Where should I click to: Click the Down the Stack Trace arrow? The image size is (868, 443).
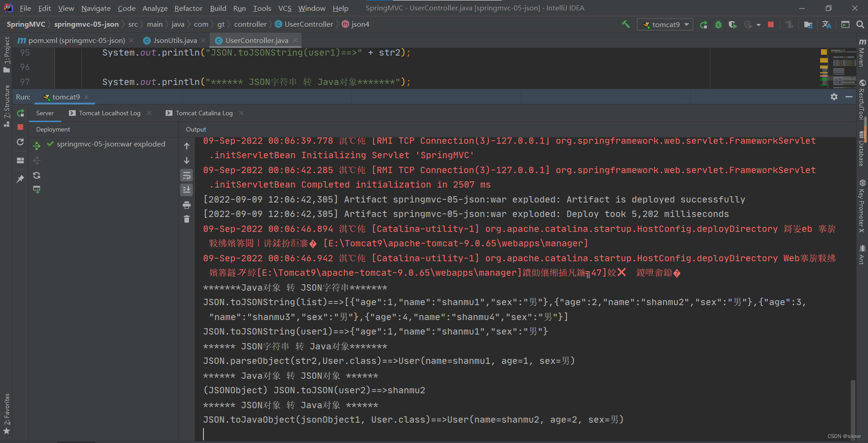(187, 160)
